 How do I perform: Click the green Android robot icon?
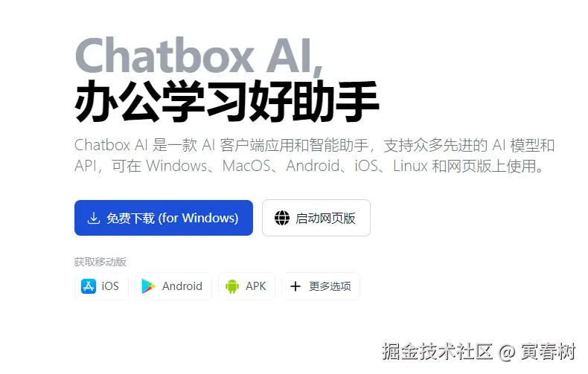(232, 286)
